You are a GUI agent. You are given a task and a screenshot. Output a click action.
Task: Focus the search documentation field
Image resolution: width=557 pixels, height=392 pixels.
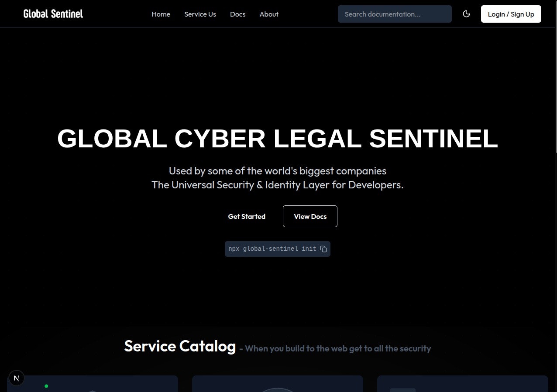coord(394,14)
